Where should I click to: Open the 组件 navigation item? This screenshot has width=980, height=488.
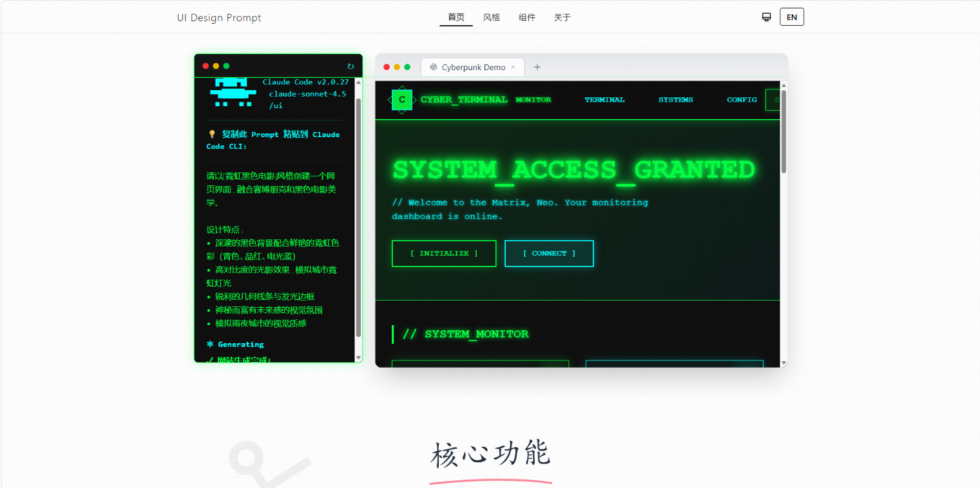[527, 17]
